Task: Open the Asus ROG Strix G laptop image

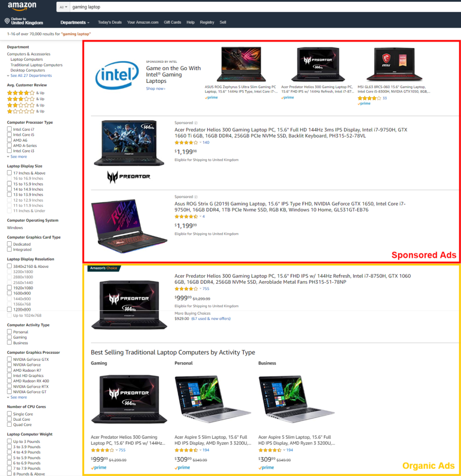Action: click(129, 226)
